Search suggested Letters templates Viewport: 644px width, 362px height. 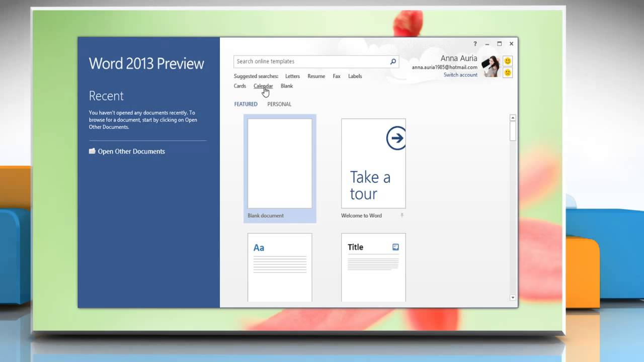292,76
